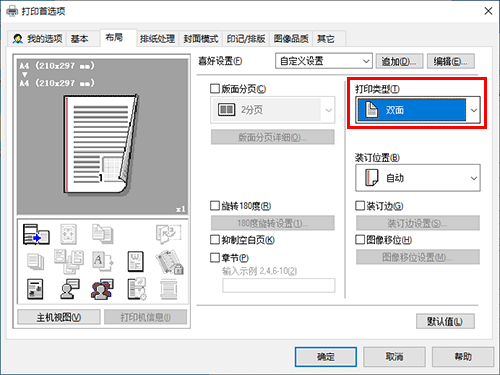Click the 喜好设置(F) label
This screenshot has width=500, height=375.
220,61
